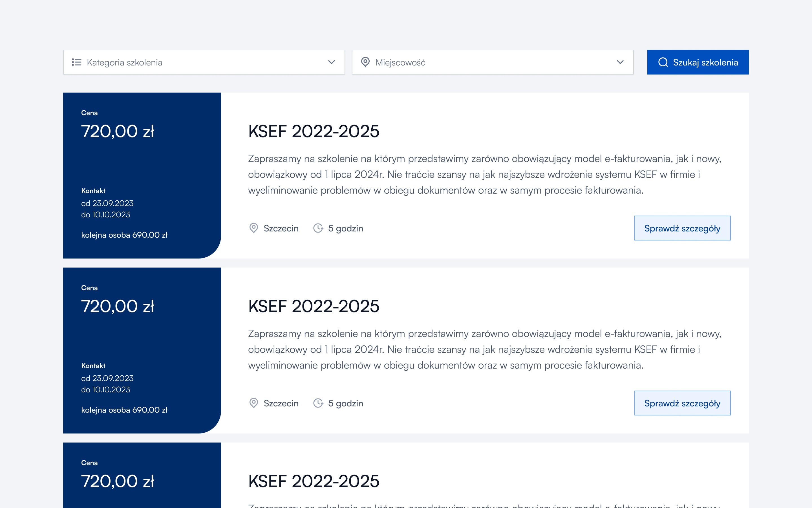Click Sprawdź szczegóły on the first KSEF card

click(683, 228)
